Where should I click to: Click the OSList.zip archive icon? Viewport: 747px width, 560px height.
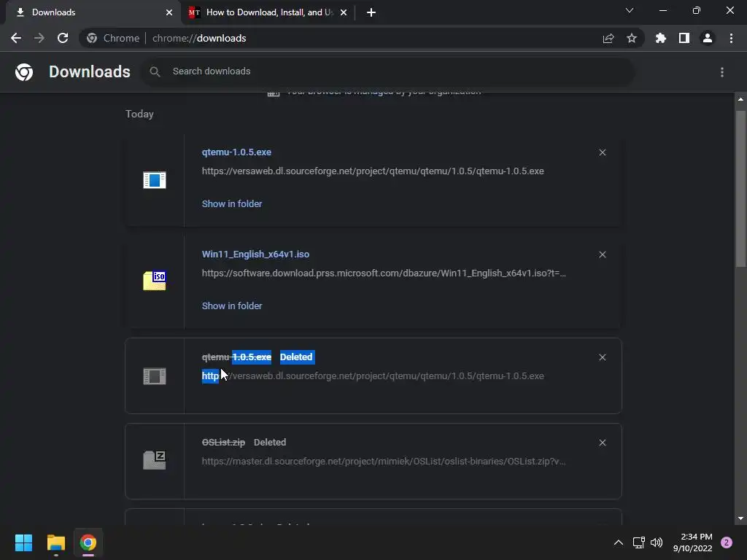click(155, 460)
